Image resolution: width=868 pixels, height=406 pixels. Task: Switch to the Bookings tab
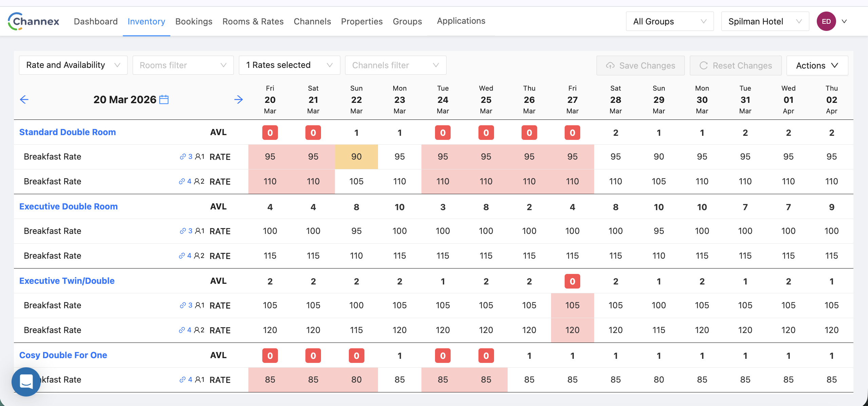coord(194,21)
